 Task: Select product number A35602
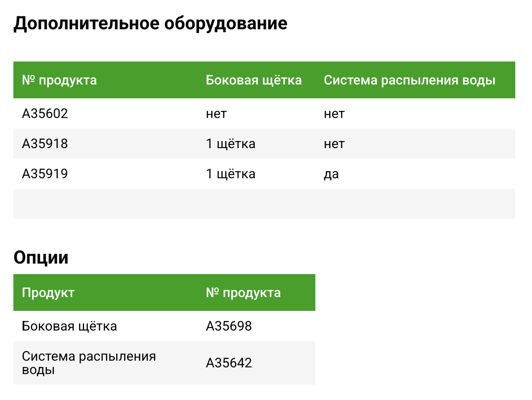pyautogui.click(x=45, y=114)
